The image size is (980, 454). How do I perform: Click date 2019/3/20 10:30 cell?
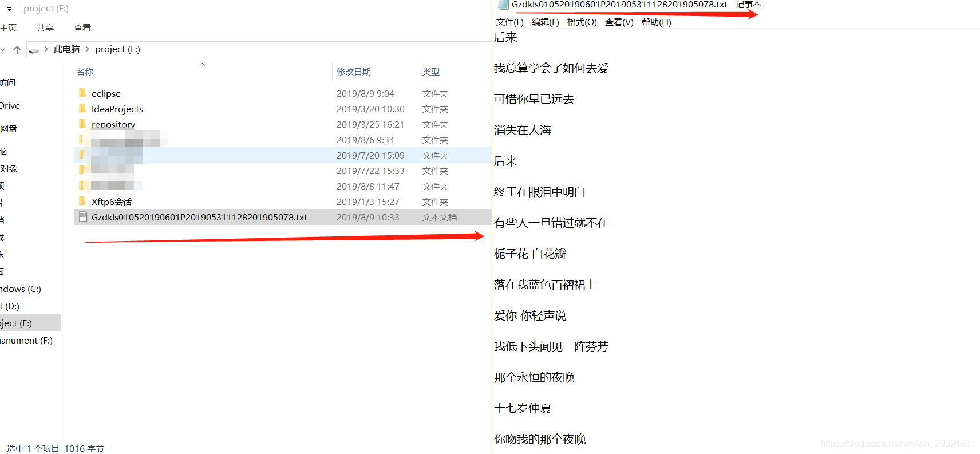370,109
